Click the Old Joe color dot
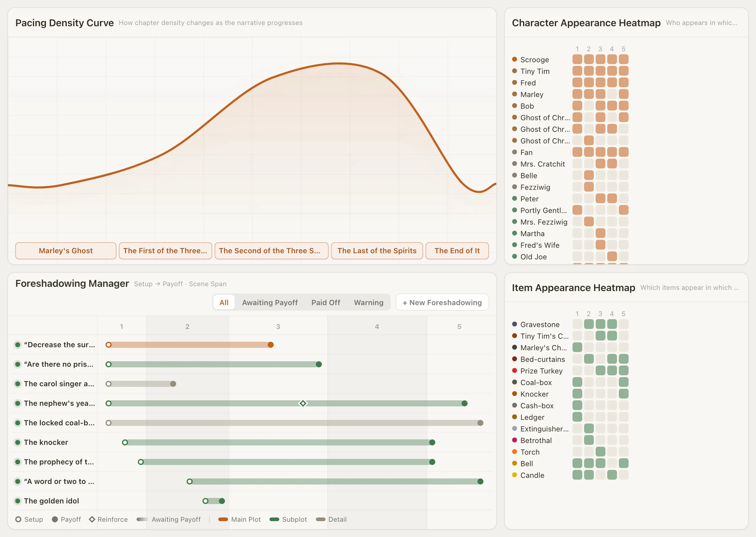Viewport: 756px width, 537px height. 515,257
